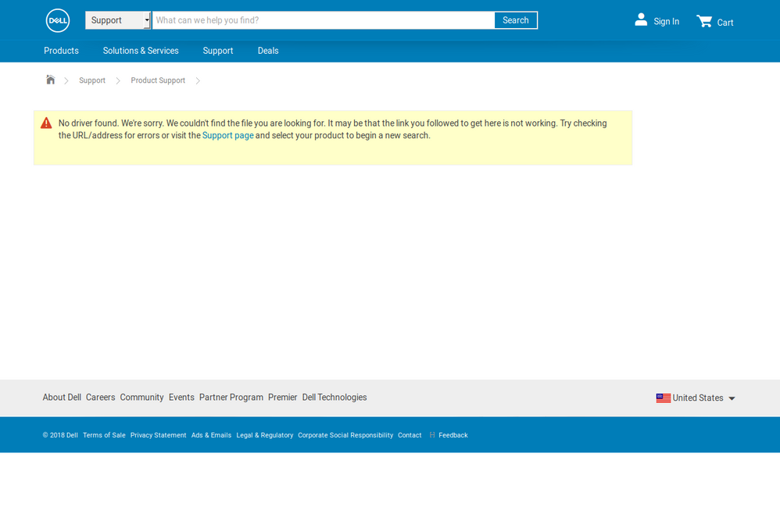
Task: Click the Dell logo
Action: coord(57,20)
